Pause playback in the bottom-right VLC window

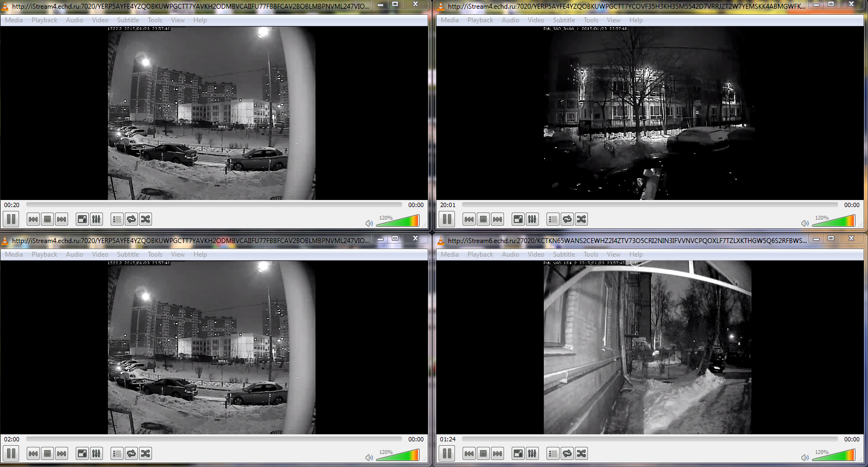pyautogui.click(x=447, y=453)
